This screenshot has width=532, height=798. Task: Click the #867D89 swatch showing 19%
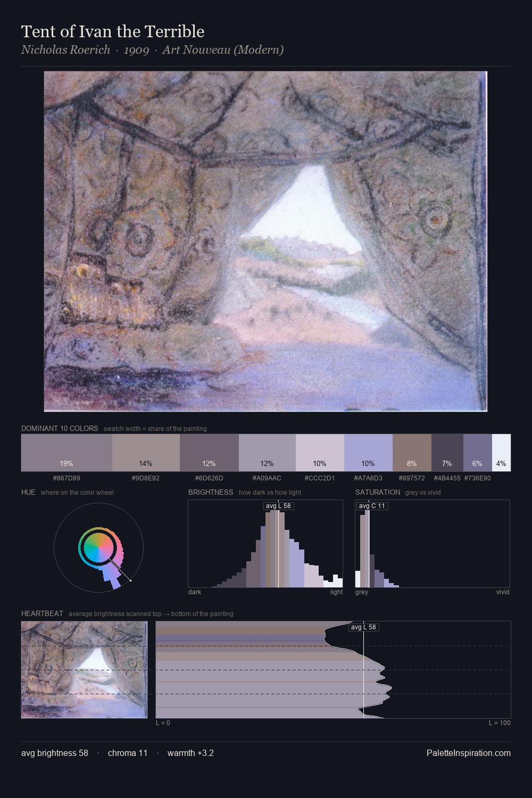pos(66,453)
